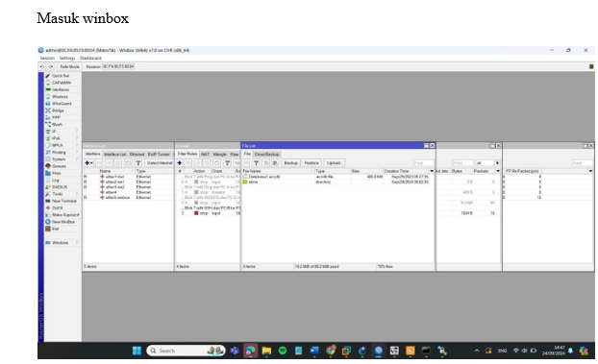Open the Files entry in sidebar
Screen dimensions: 598x364
[57, 173]
